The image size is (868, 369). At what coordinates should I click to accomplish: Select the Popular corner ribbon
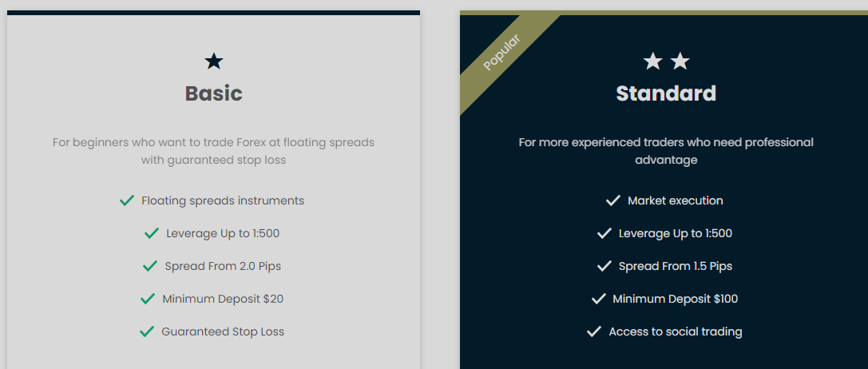[501, 52]
